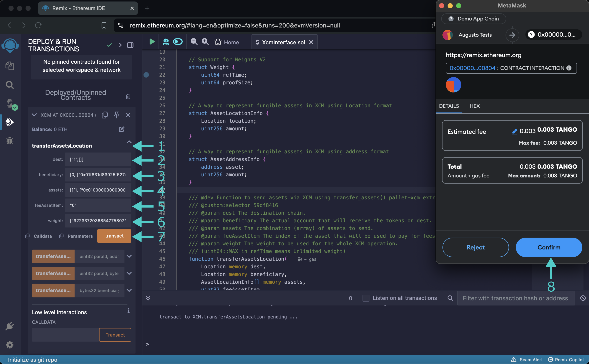This screenshot has width=589, height=364.
Task: Open Remix Copilot in status bar
Action: [x=566, y=359]
